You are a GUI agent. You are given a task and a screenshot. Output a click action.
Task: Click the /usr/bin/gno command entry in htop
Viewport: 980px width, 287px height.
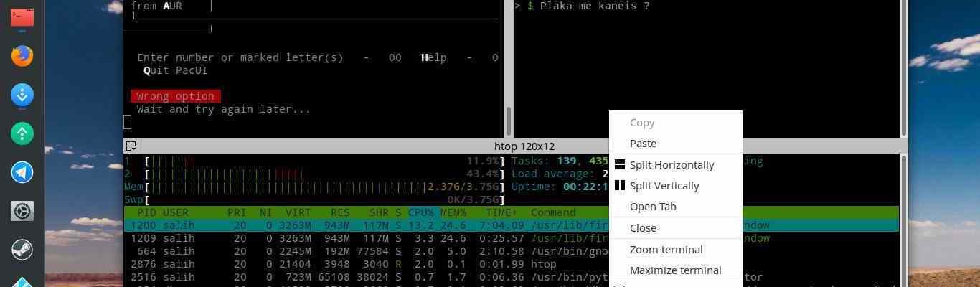click(570, 251)
